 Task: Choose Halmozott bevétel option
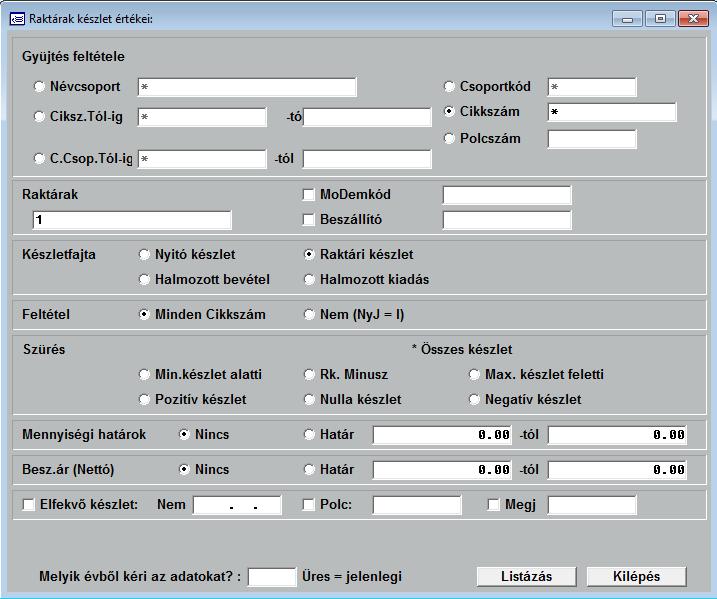144,280
